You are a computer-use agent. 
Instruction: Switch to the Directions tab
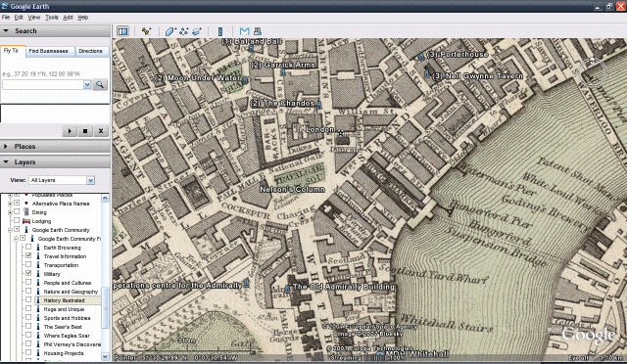click(91, 51)
